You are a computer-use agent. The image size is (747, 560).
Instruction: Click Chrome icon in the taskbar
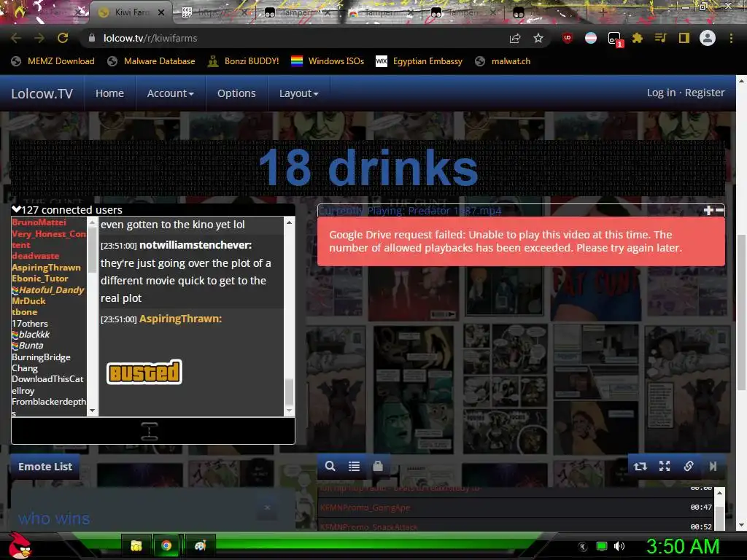click(x=166, y=545)
